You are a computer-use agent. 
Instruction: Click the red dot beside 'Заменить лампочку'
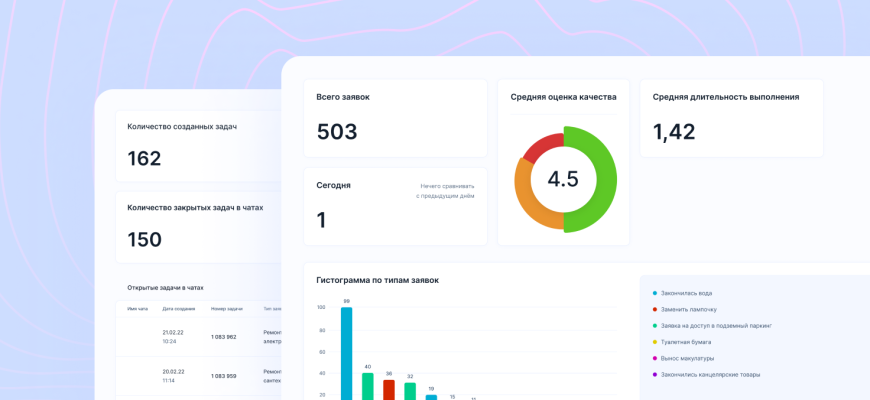pos(655,309)
